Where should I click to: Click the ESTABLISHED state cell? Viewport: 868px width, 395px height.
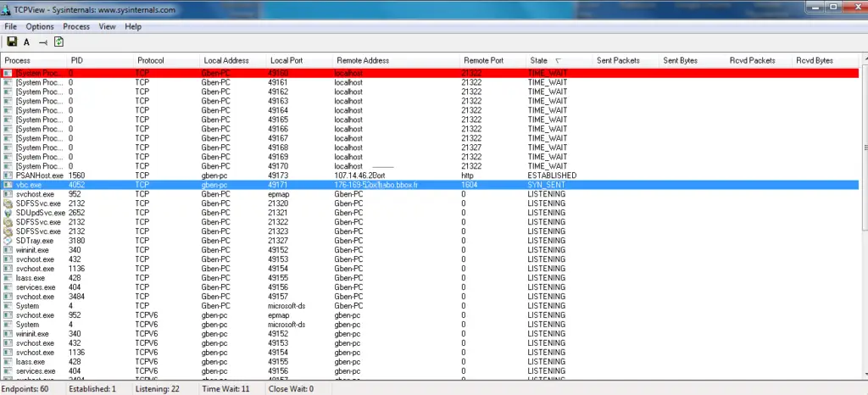(x=552, y=175)
